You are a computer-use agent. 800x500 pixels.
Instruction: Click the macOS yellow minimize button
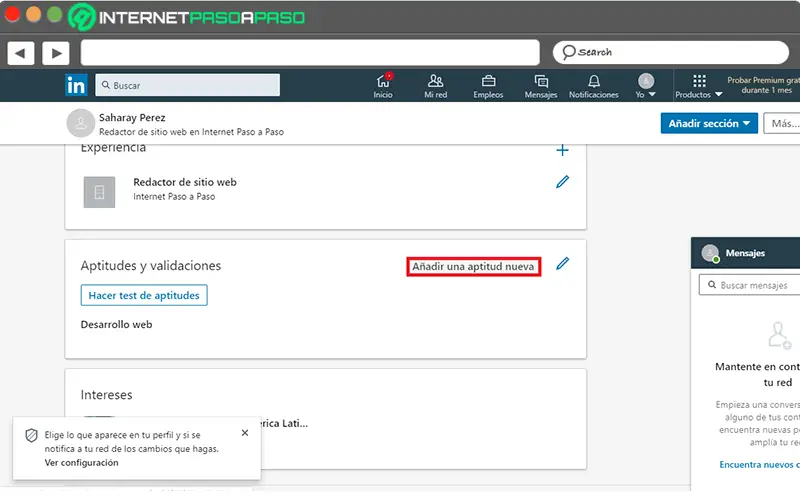[x=33, y=15]
